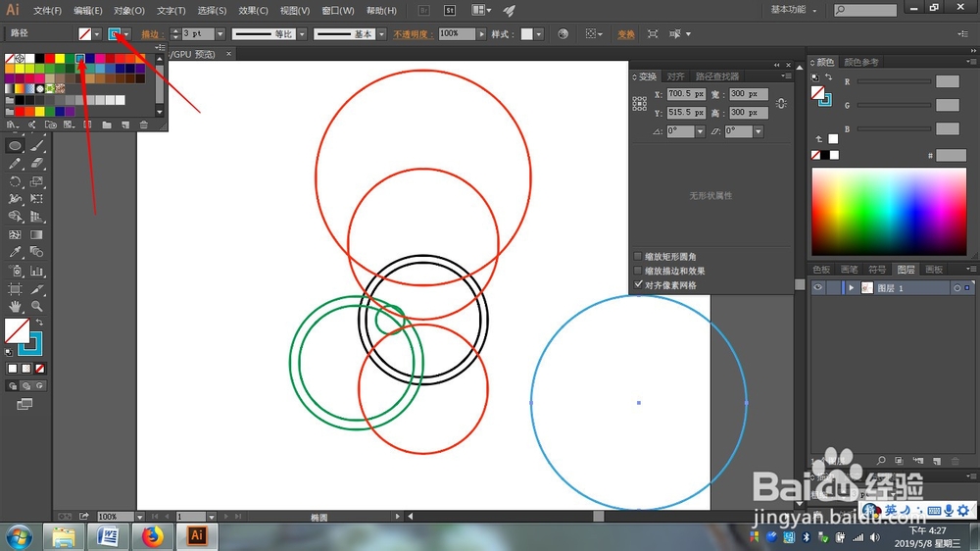Viewport: 980px width, 551px height.
Task: Select the Scale tool
Action: (37, 182)
